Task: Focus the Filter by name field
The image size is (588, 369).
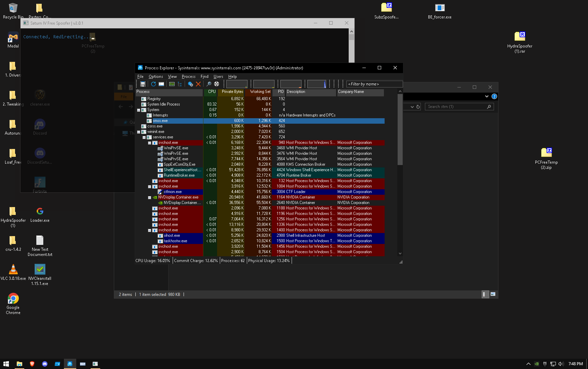Action: point(374,84)
